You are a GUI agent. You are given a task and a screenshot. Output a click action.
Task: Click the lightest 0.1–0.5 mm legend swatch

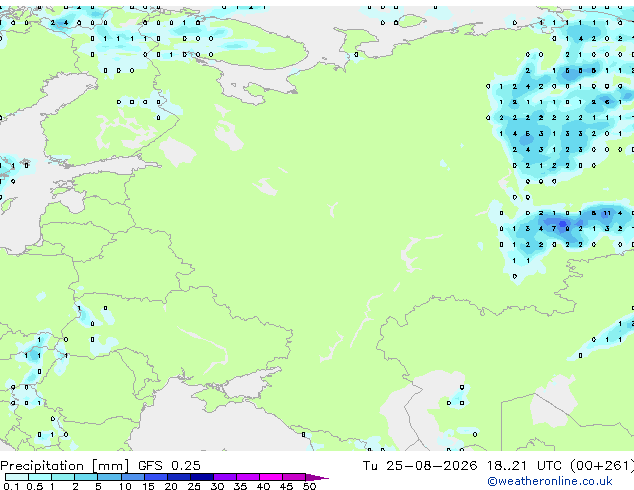[17, 477]
